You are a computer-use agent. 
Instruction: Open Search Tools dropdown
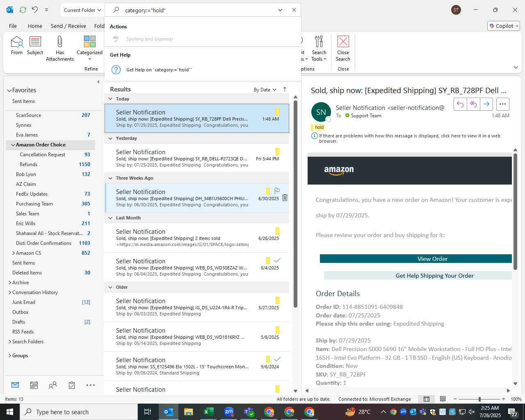pyautogui.click(x=319, y=48)
